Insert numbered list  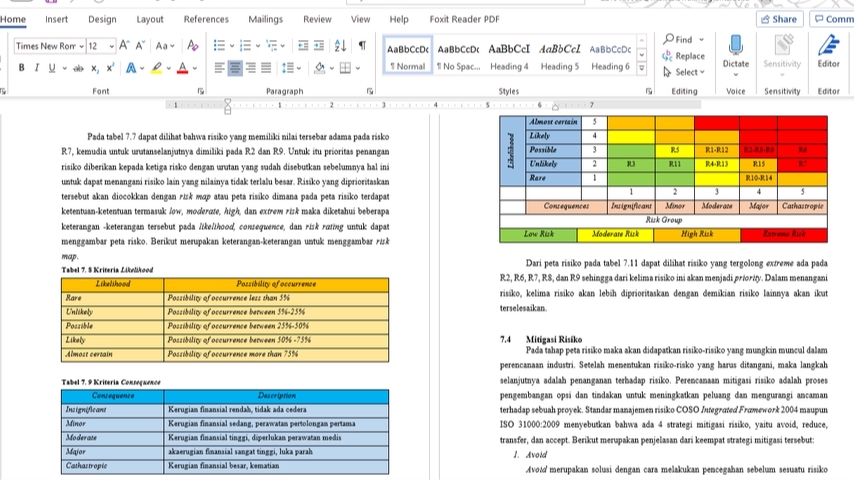coord(246,46)
